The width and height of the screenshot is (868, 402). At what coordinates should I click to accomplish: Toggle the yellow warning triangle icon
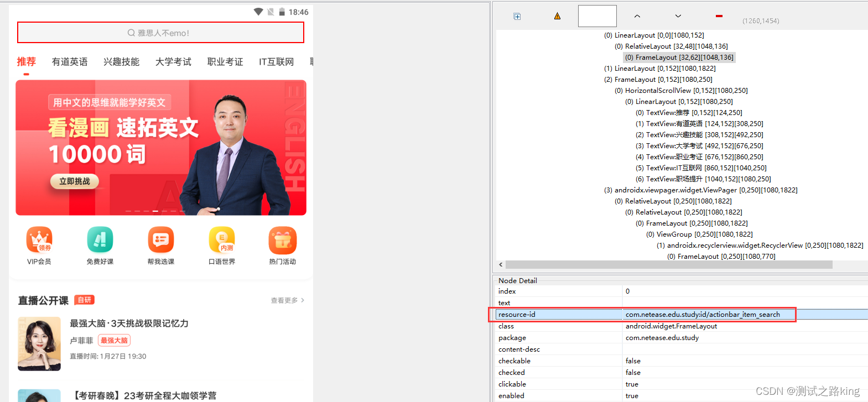(557, 16)
